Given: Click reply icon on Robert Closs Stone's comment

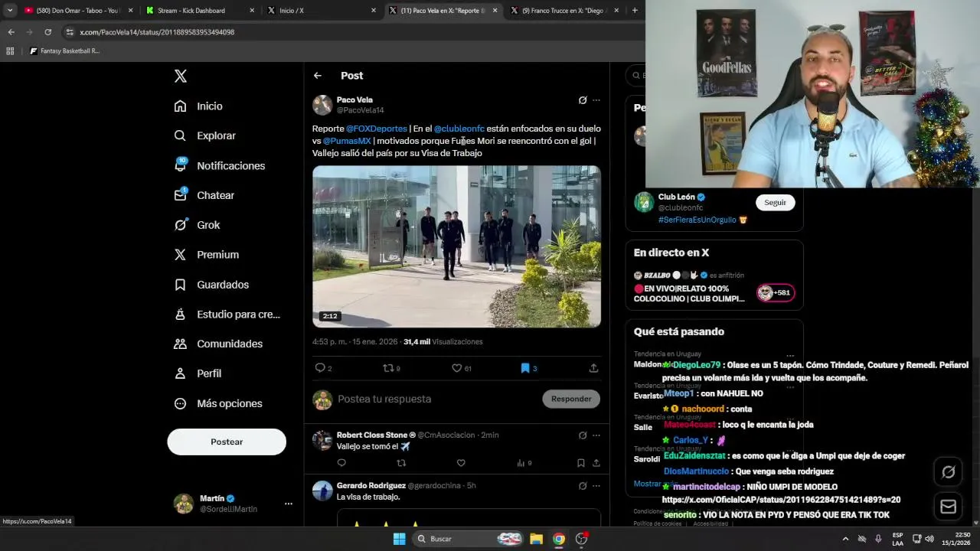Looking at the screenshot, I should tap(341, 463).
